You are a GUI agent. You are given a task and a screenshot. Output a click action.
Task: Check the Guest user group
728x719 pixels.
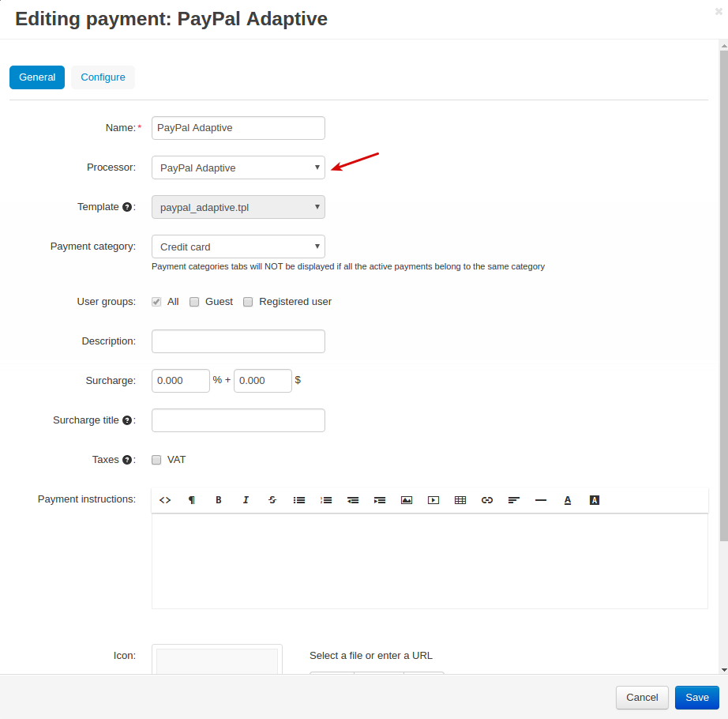pyautogui.click(x=194, y=302)
